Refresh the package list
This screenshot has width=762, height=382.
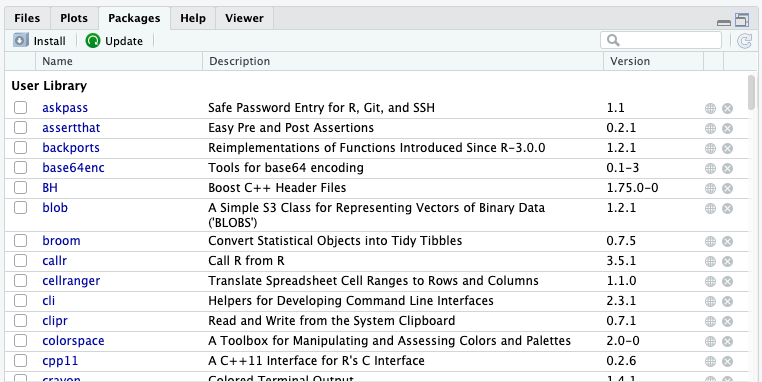click(745, 41)
